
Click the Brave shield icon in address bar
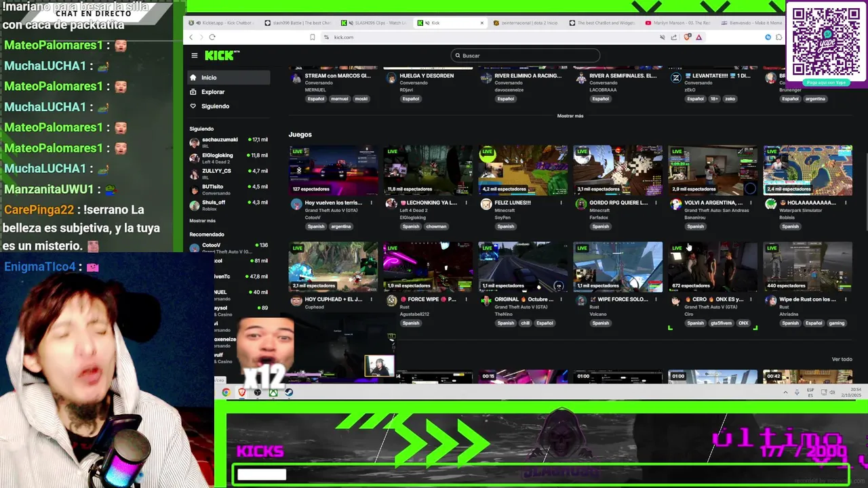pyautogui.click(x=688, y=37)
